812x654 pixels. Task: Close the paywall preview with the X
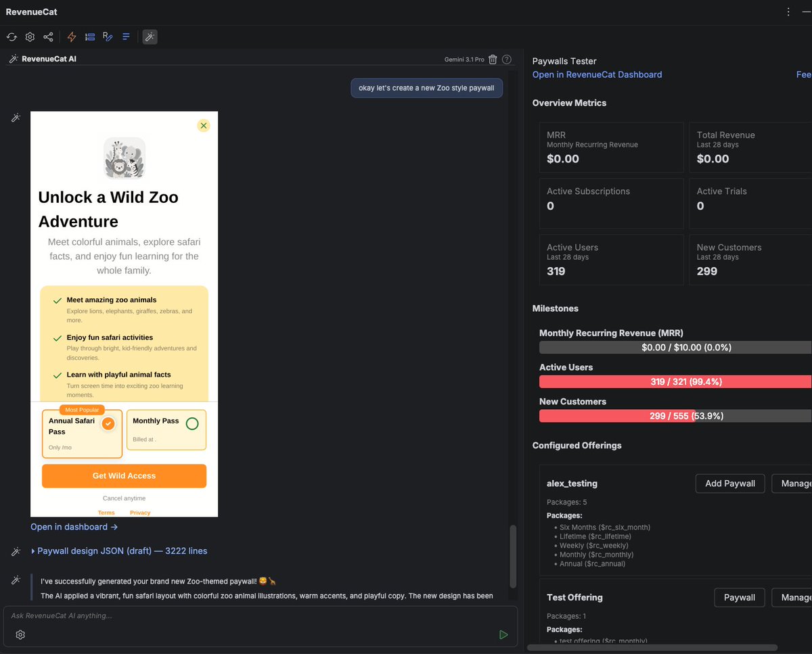coord(204,125)
